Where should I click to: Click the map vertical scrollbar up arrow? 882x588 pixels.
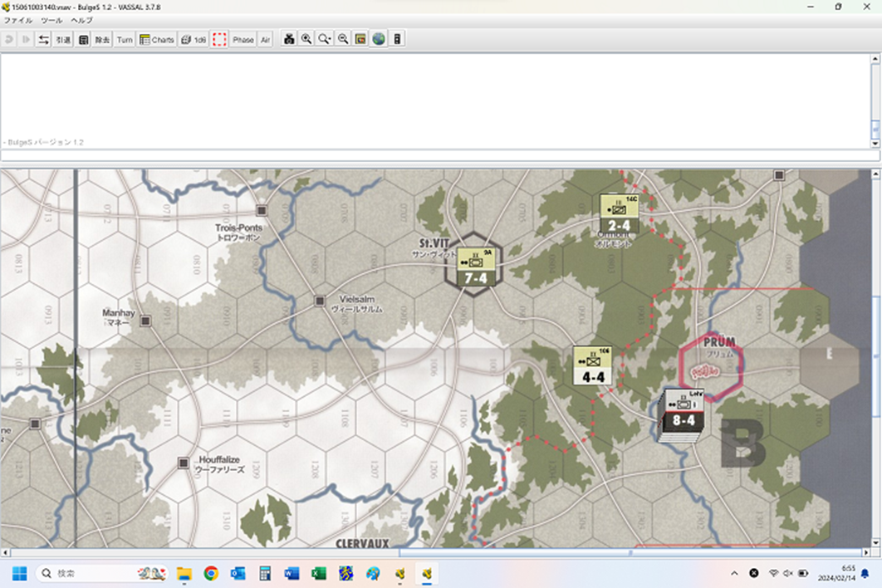coord(876,174)
